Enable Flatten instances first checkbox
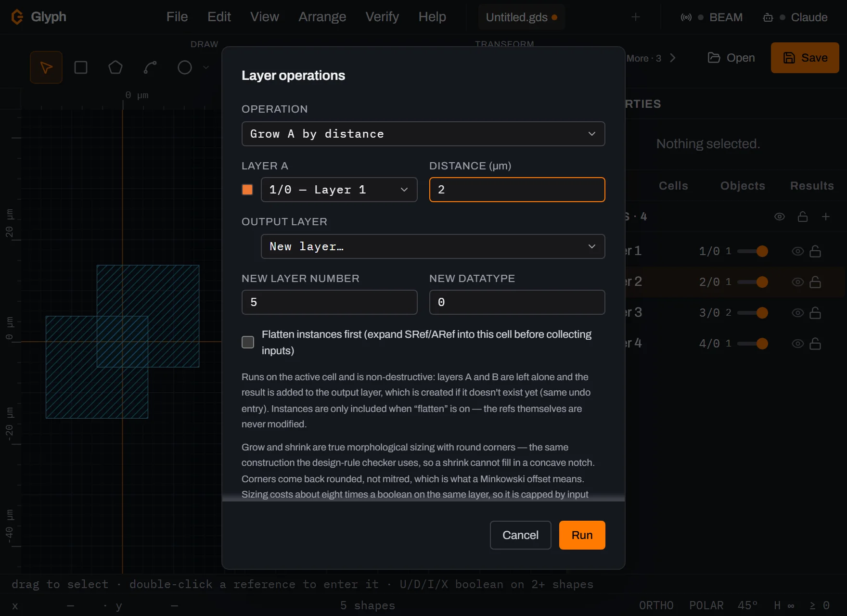The height and width of the screenshot is (616, 847). [248, 342]
